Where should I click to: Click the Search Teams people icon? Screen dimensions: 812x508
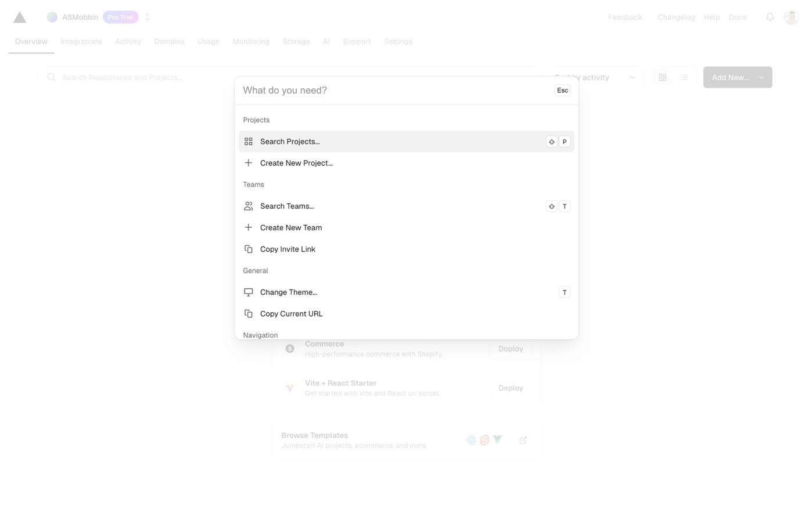coord(249,206)
